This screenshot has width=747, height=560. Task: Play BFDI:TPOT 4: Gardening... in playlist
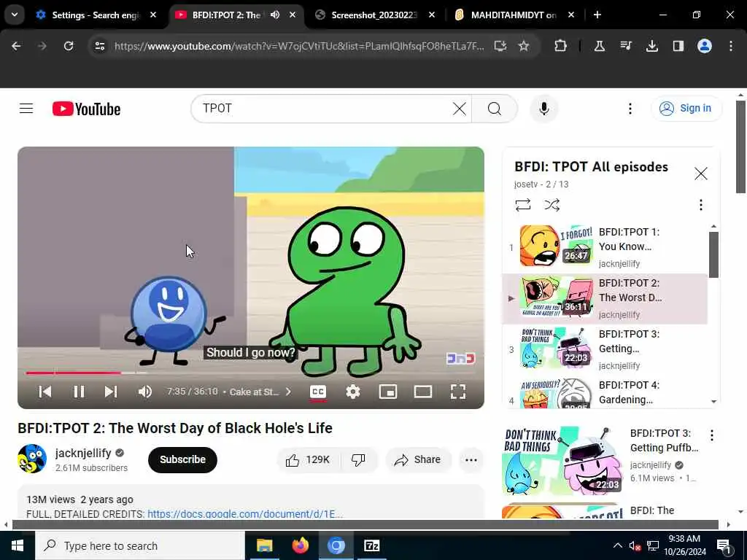coord(605,392)
